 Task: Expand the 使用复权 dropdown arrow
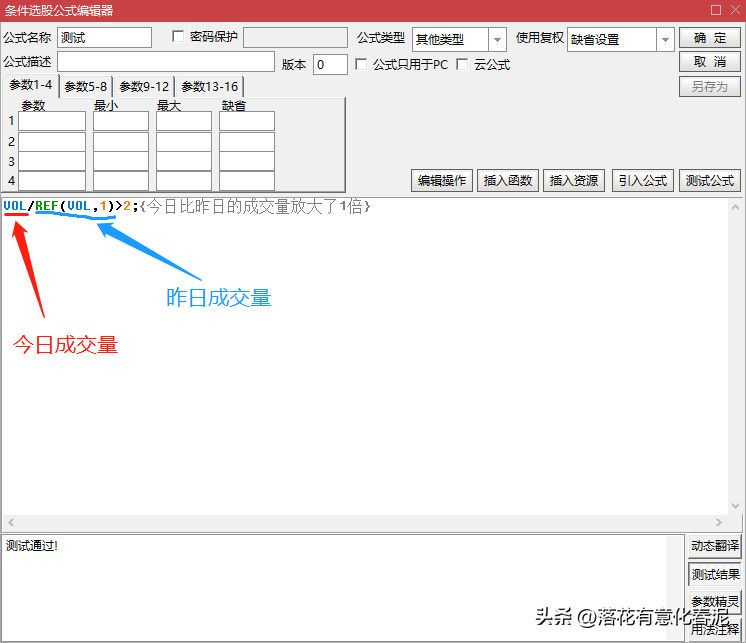pyautogui.click(x=666, y=39)
